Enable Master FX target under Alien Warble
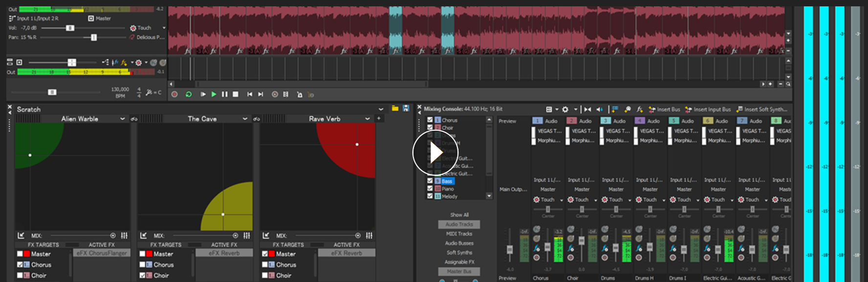 20,254
